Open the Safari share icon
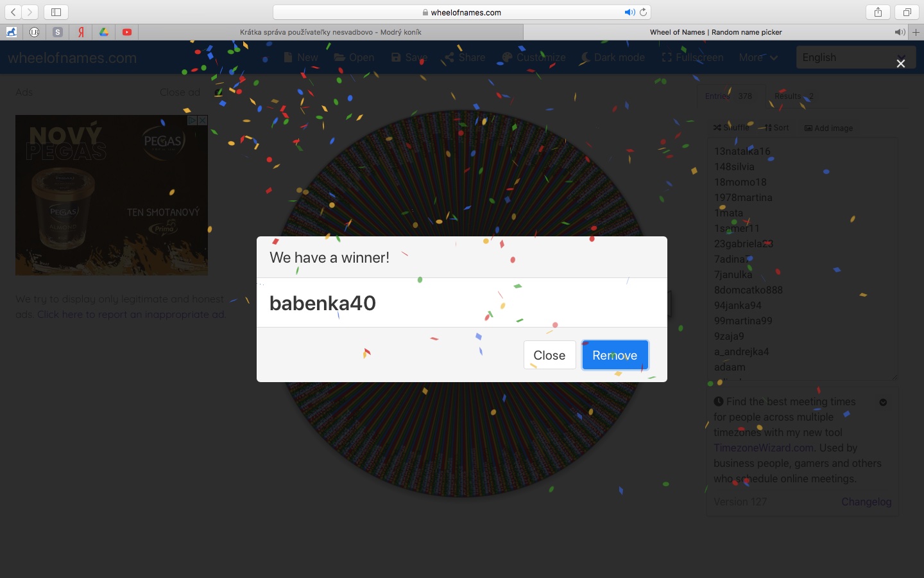 tap(878, 12)
